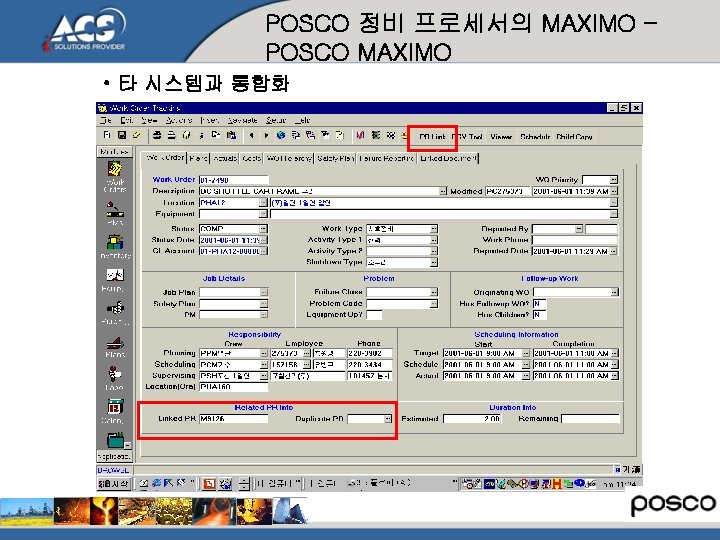Open the Originating WO dropdown
Screen dimensions: 720x540
click(614, 292)
